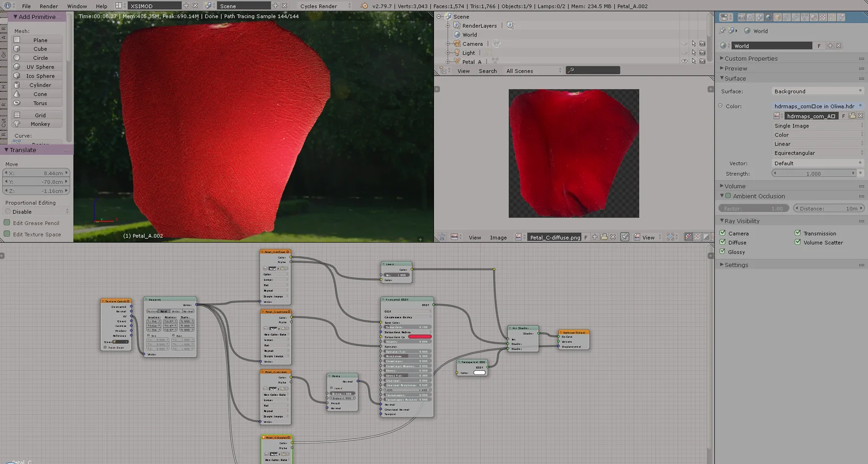Open the File menu
The height and width of the screenshot is (464, 868).
click(x=26, y=6)
